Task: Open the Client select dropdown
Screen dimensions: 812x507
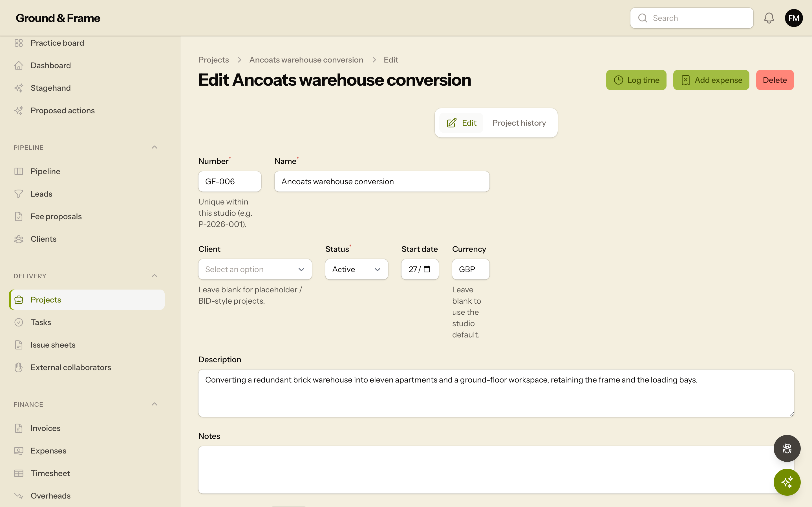Action: point(255,269)
